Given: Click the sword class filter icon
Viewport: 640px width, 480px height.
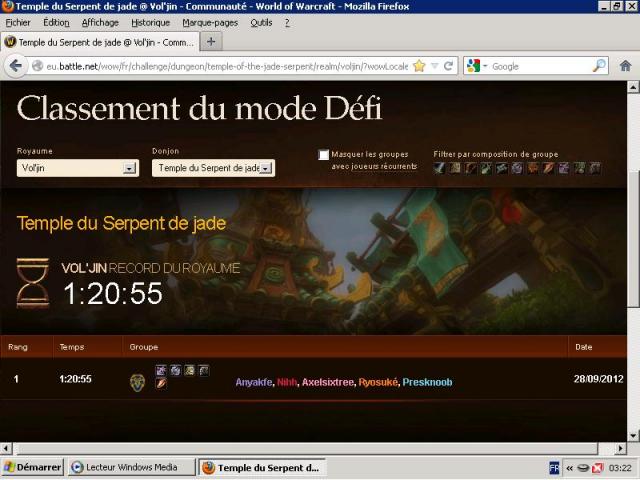Looking at the screenshot, I should (x=439, y=168).
